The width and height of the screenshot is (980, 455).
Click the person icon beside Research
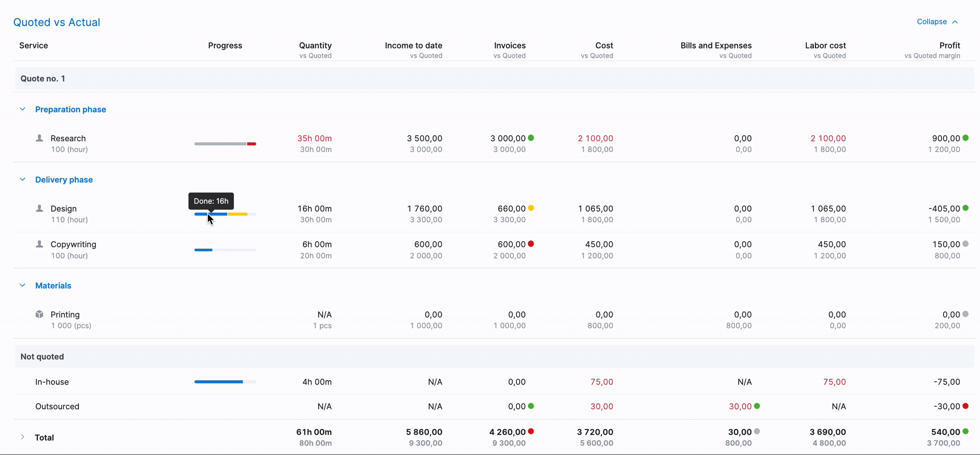pyautogui.click(x=39, y=138)
